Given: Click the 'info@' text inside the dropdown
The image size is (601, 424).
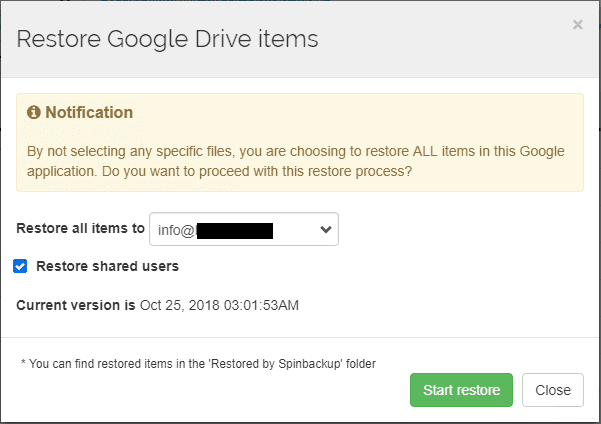Looking at the screenshot, I should click(x=176, y=230).
